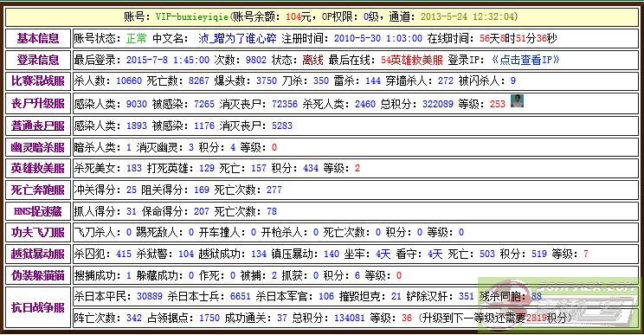Screen dimensions: 644x335
Task: Open the 越狱暴动服 server link
Action: coord(38,254)
